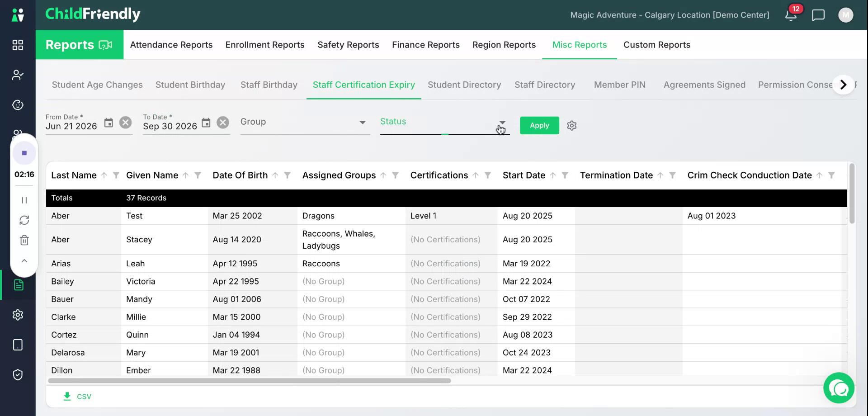The height and width of the screenshot is (416, 868).
Task: Click the horizontal table scrollbar
Action: click(x=250, y=381)
